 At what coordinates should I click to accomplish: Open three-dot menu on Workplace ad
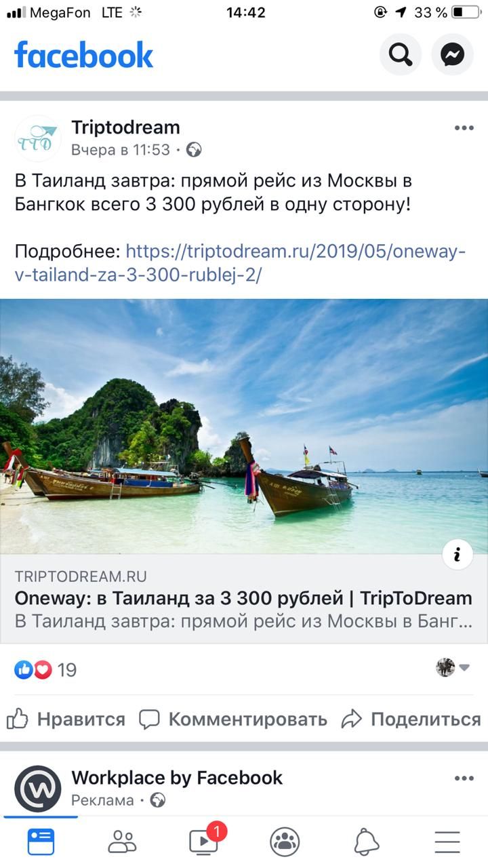click(464, 778)
